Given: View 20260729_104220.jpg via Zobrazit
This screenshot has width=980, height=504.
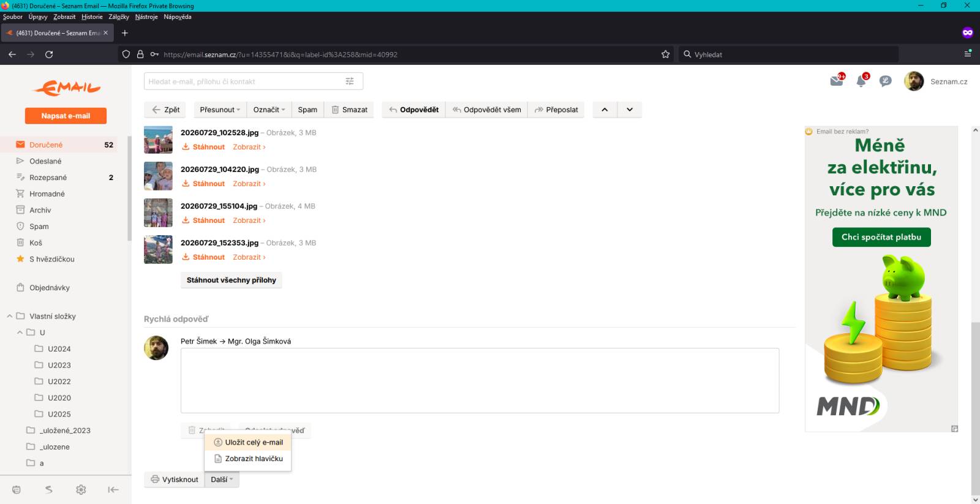Looking at the screenshot, I should [249, 184].
